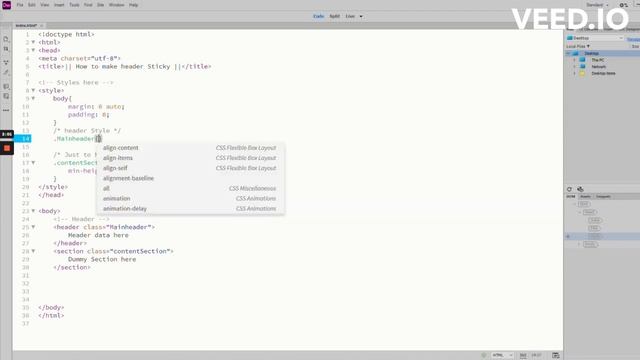The height and width of the screenshot is (360, 640).
Task: Collapse the body rule on line 9
Action: (33, 98)
